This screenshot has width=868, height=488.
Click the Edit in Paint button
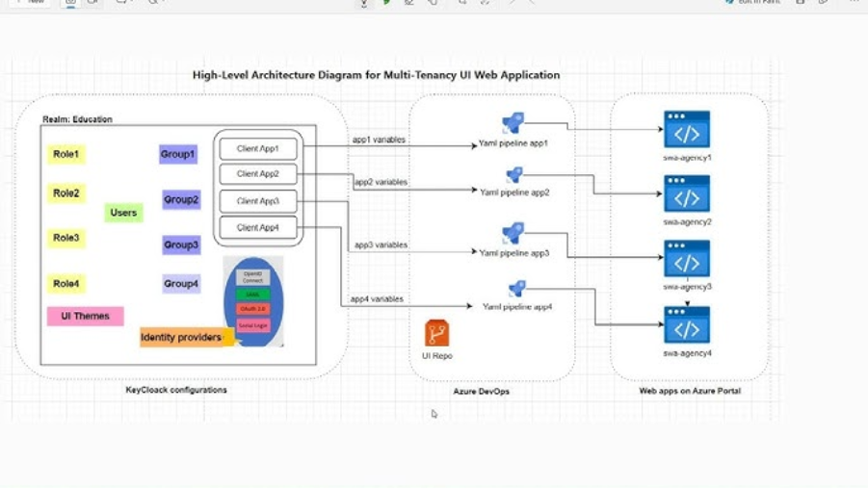pos(752,2)
